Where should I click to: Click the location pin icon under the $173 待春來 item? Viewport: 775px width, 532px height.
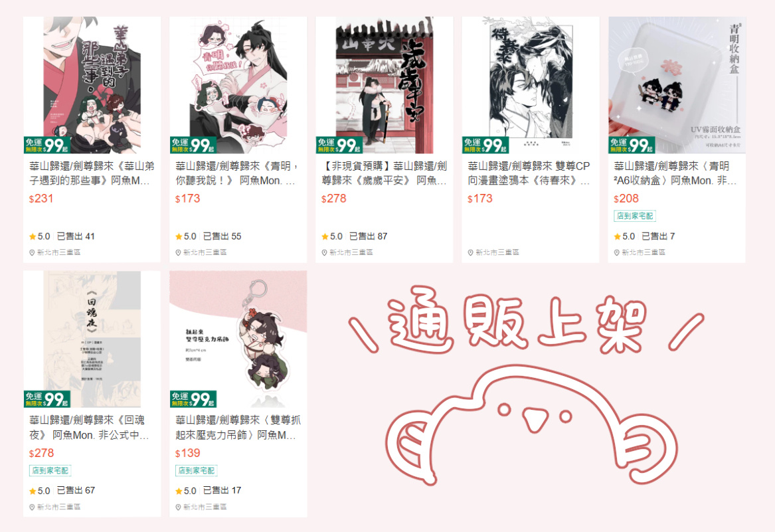coord(471,252)
